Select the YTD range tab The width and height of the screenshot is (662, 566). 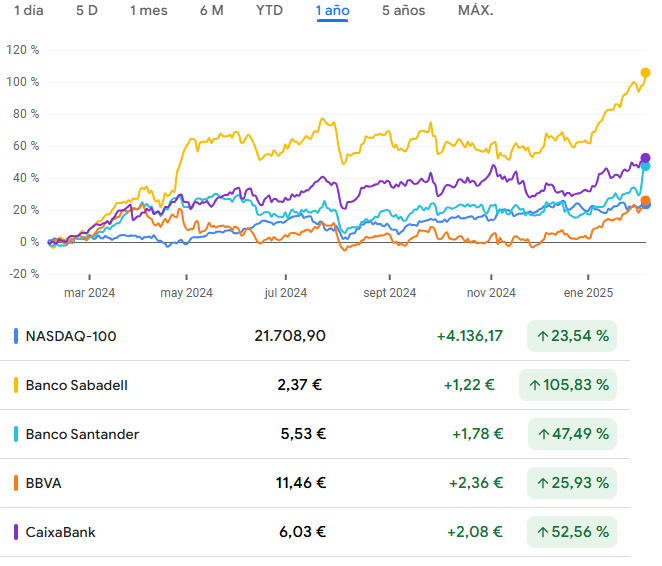click(269, 11)
